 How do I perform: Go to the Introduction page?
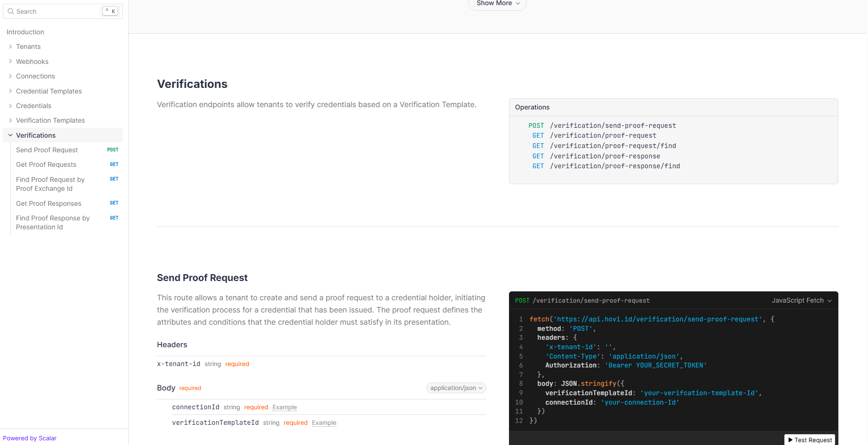point(25,32)
